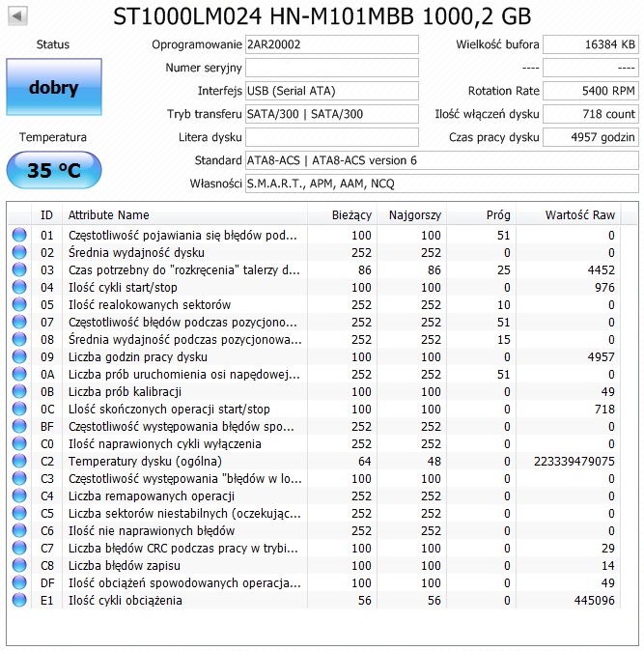Click raw value 445096
Image resolution: width=644 pixels, height=651 pixels.
[594, 601]
